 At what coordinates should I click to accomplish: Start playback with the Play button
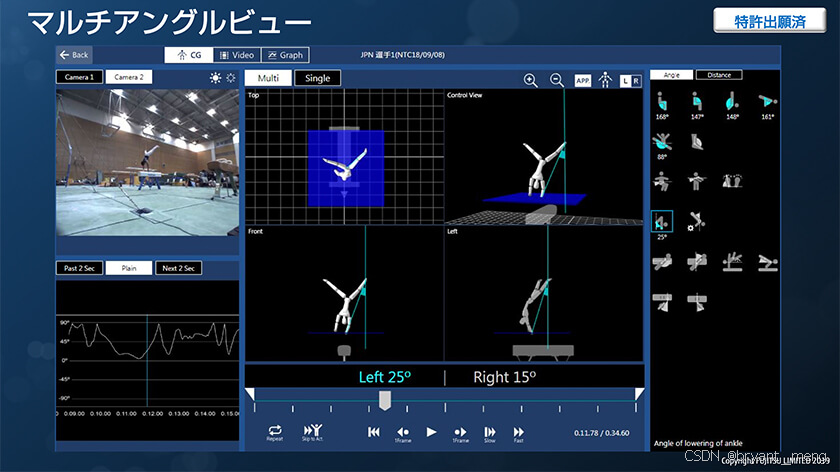click(x=431, y=432)
